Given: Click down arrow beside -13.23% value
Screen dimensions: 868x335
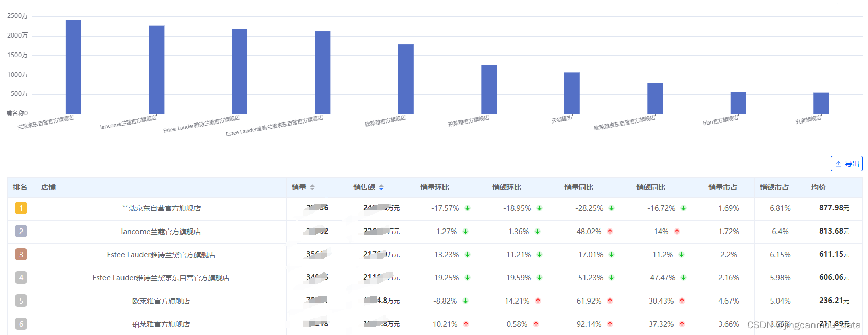Looking at the screenshot, I should click(467, 255).
